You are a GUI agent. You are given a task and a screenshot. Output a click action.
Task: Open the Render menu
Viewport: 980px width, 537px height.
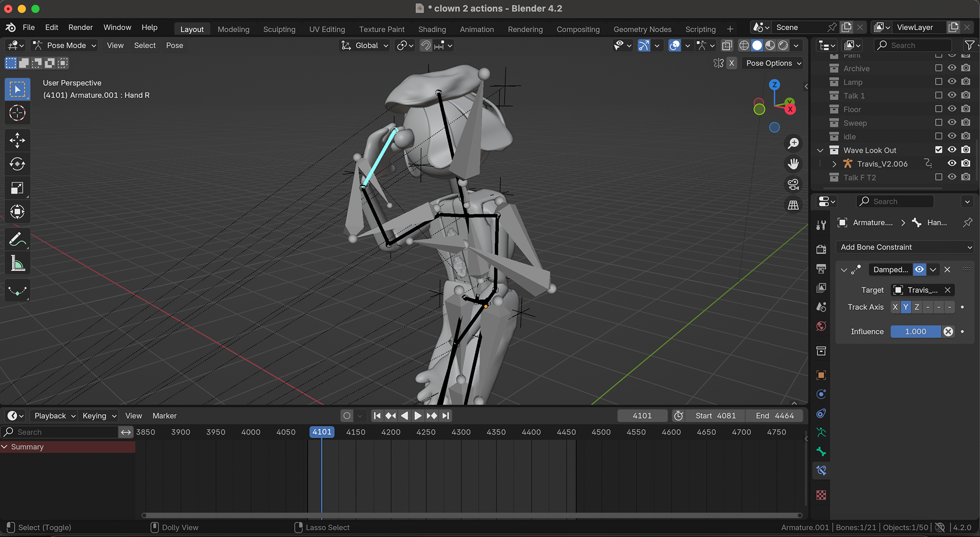81,27
